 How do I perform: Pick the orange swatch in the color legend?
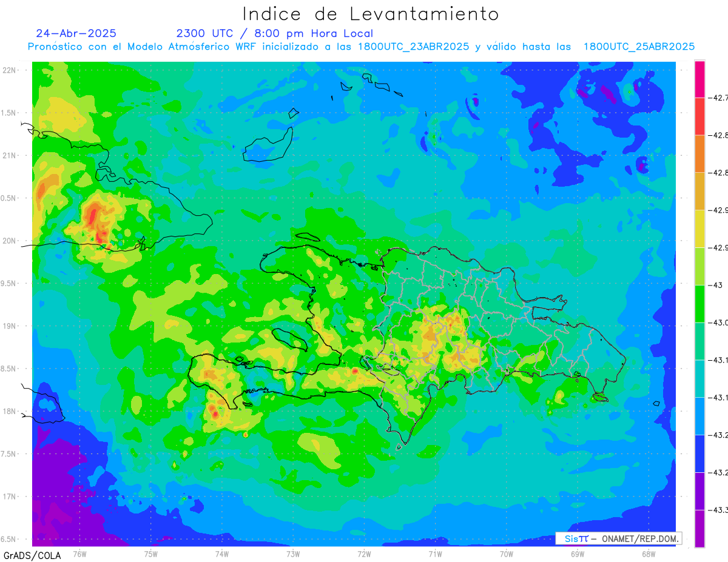pyautogui.click(x=699, y=154)
